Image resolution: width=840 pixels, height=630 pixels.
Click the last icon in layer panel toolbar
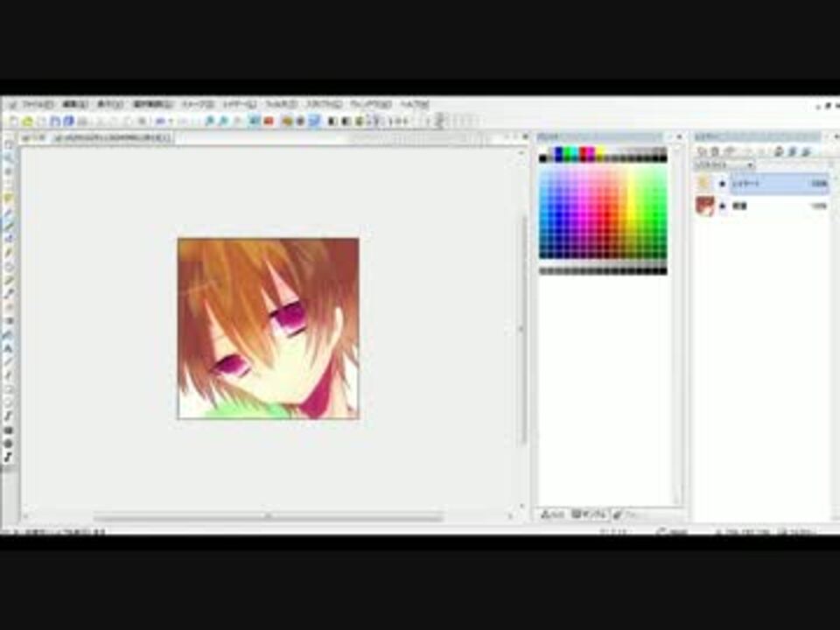[806, 152]
